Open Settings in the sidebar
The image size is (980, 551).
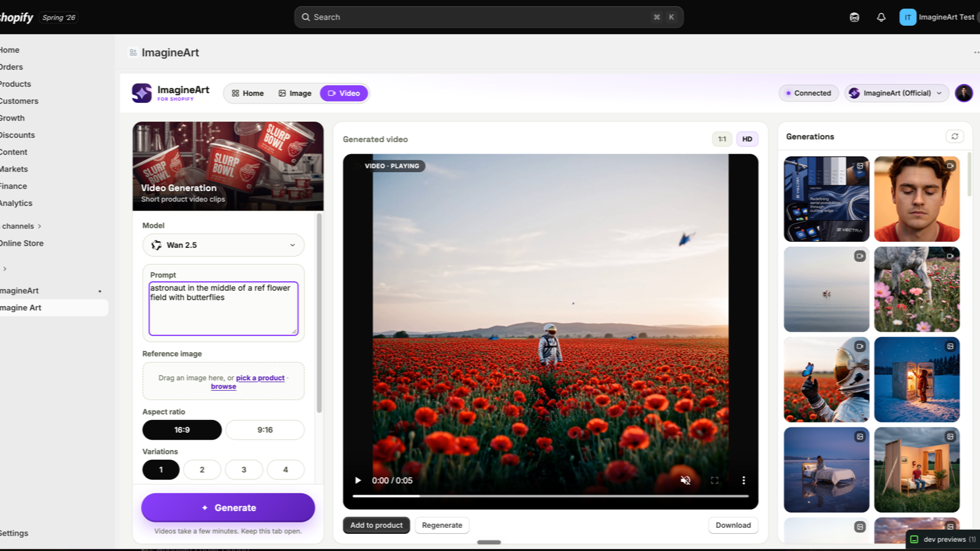(14, 533)
